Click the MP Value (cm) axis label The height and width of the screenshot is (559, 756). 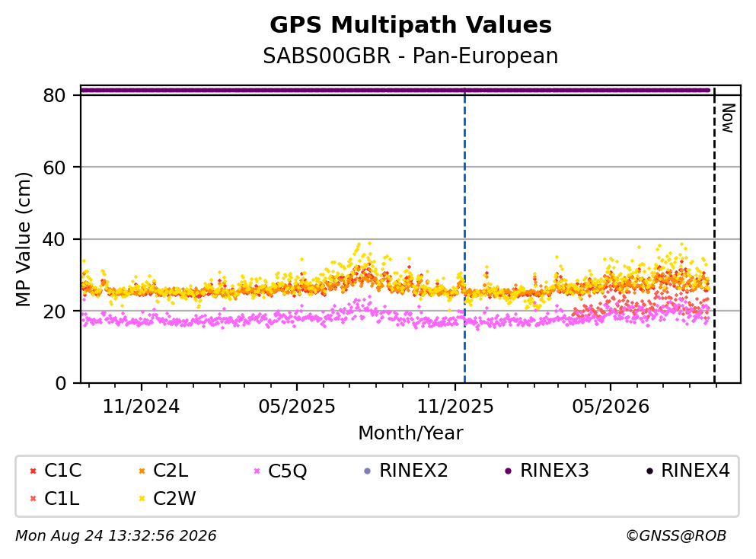(23, 239)
